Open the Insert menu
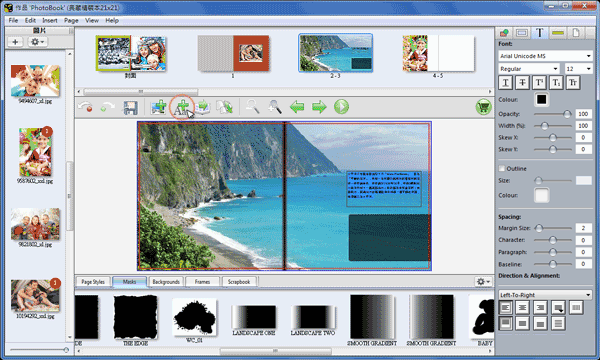This screenshot has width=600, height=360. 50,20
